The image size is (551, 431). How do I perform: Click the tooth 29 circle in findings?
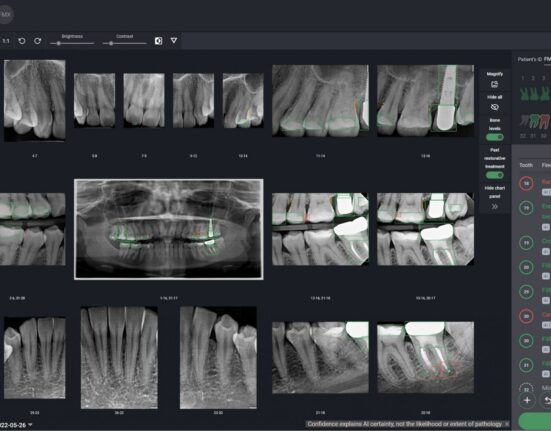tap(526, 292)
